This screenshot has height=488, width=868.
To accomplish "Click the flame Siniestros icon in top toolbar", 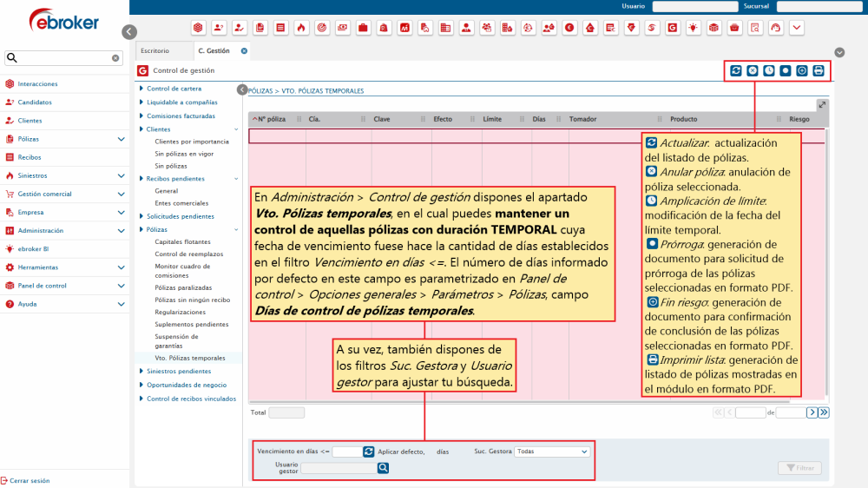I will [x=301, y=28].
